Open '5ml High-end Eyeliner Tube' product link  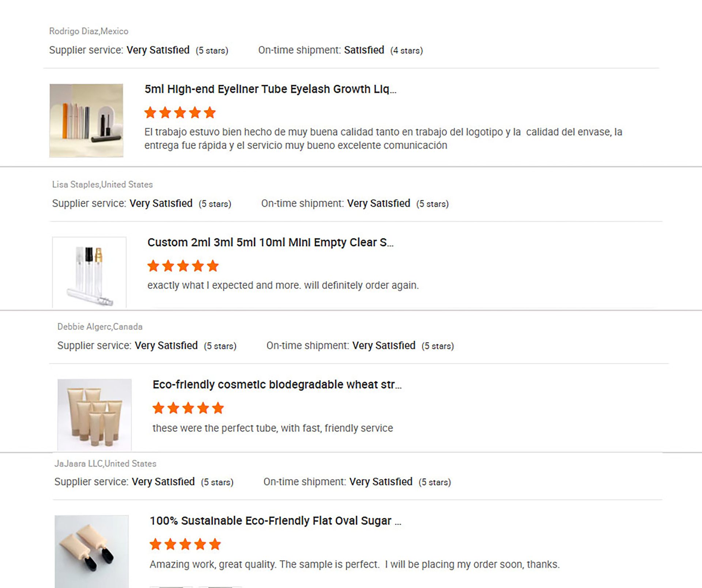[270, 89]
